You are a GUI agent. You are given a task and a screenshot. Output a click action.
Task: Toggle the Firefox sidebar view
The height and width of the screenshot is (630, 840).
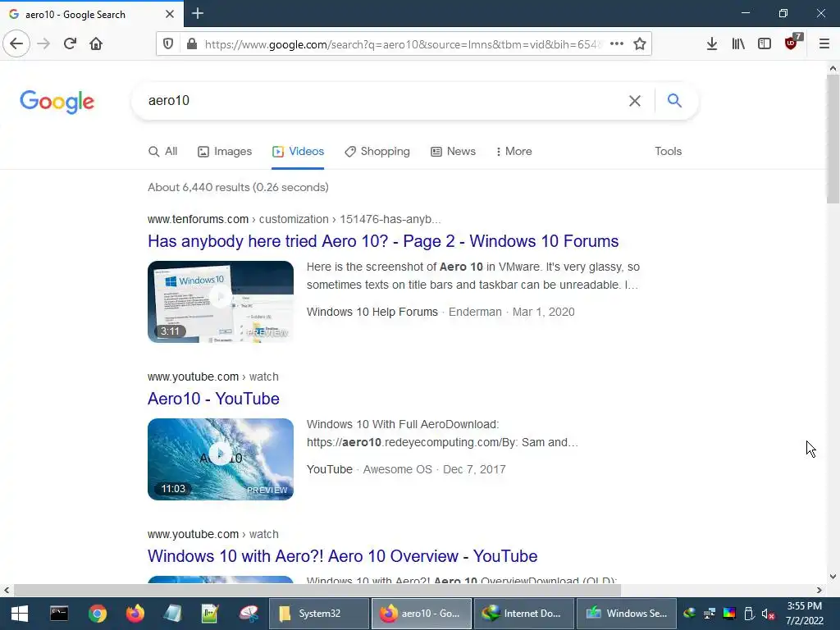765,44
